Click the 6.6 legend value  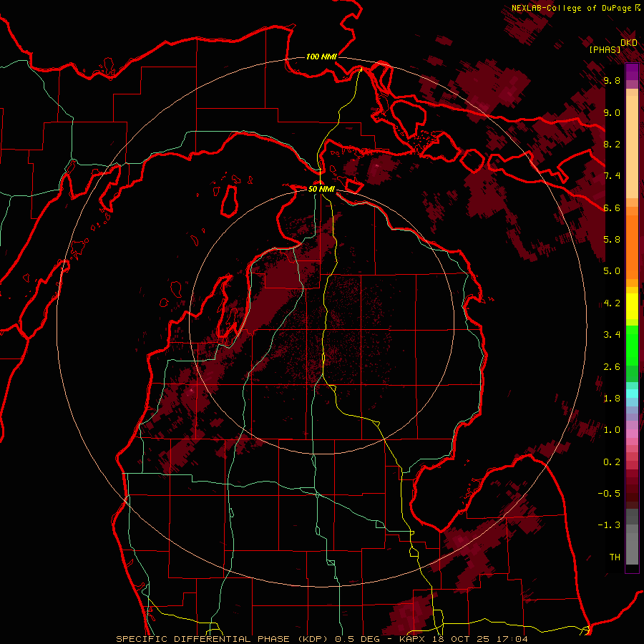(612, 208)
